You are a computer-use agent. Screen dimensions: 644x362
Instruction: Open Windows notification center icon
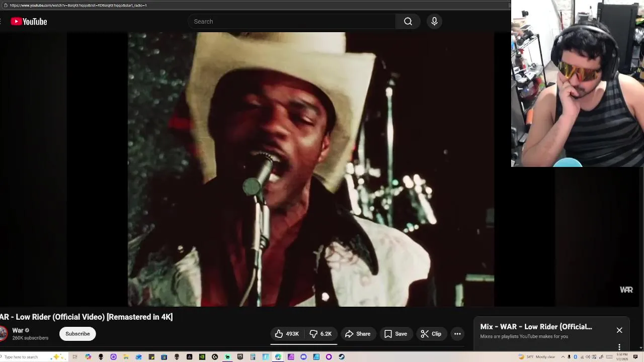point(635,357)
